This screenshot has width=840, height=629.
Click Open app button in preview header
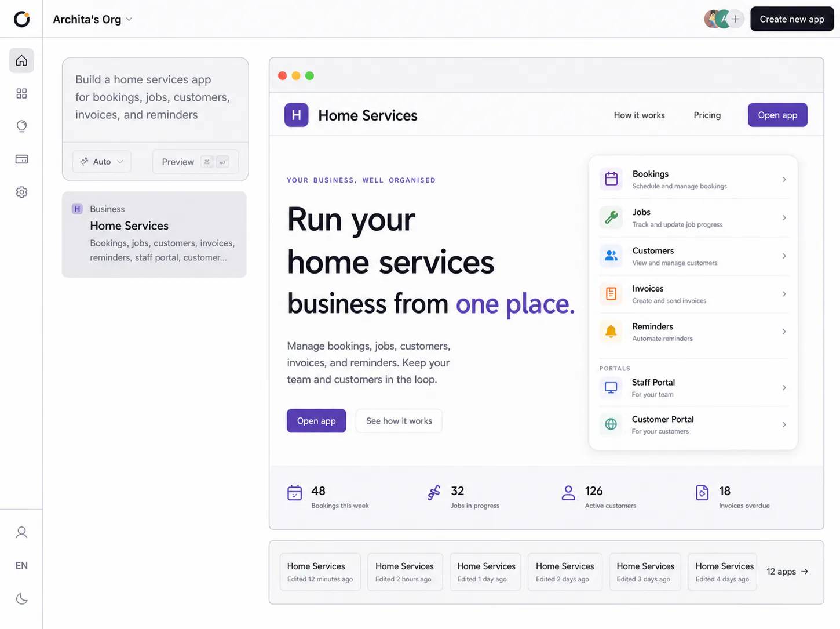click(777, 115)
